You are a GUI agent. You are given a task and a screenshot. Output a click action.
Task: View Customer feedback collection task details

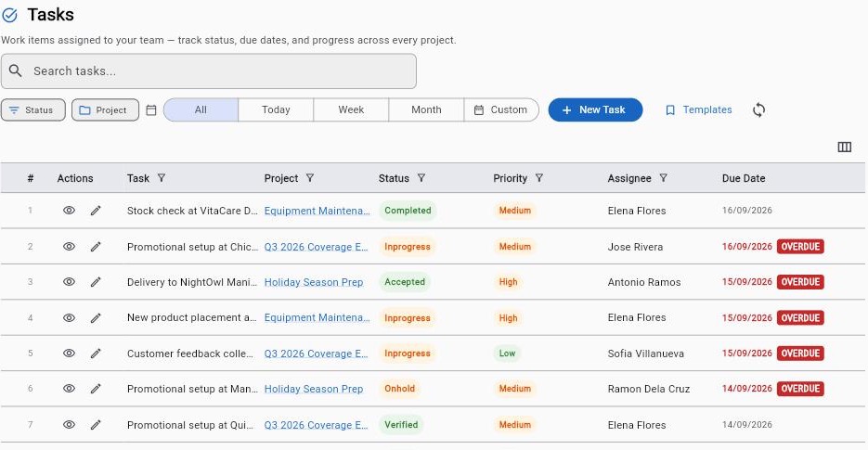(69, 354)
